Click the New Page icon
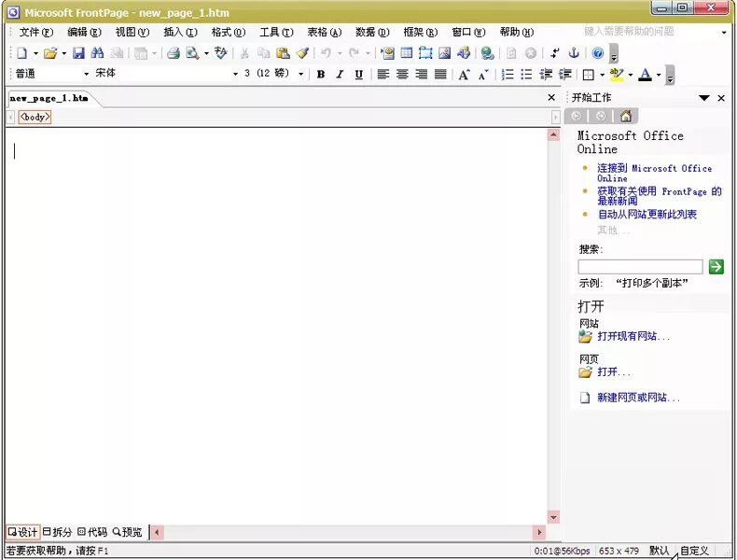This screenshot has height=560, width=737. 21,53
